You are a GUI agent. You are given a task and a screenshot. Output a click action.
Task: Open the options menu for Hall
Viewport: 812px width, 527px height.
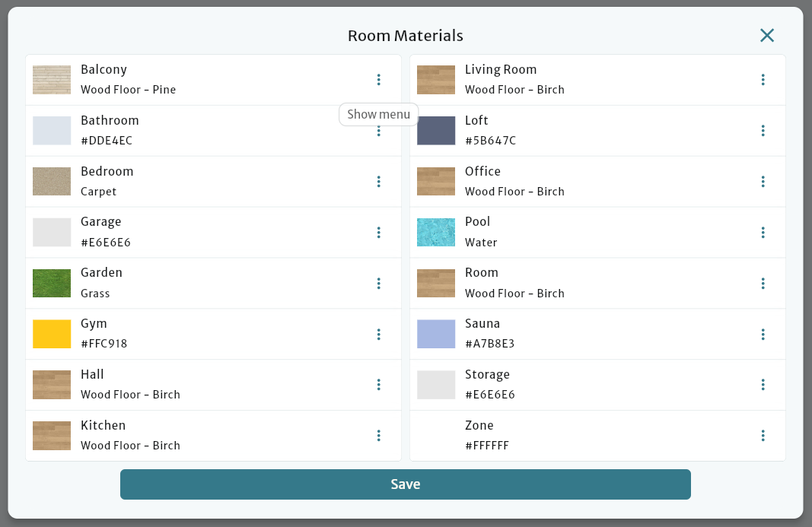[378, 385]
